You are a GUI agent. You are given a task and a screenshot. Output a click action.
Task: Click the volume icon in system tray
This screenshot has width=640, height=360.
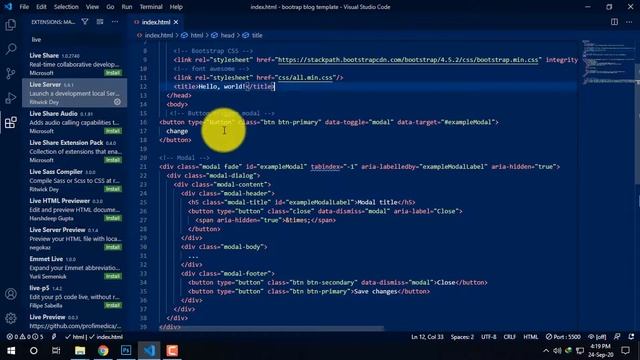[557, 351]
